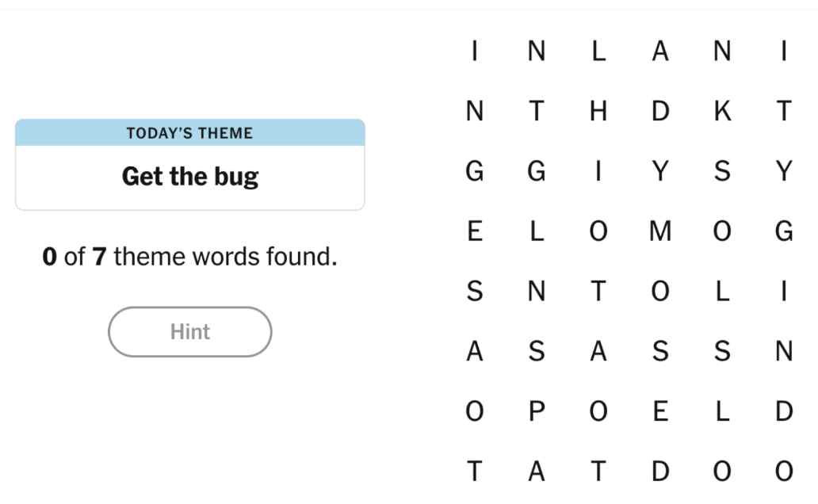Image resolution: width=818 pixels, height=504 pixels.
Task: Select the E directly left of L, O, M
Action: coord(475,231)
